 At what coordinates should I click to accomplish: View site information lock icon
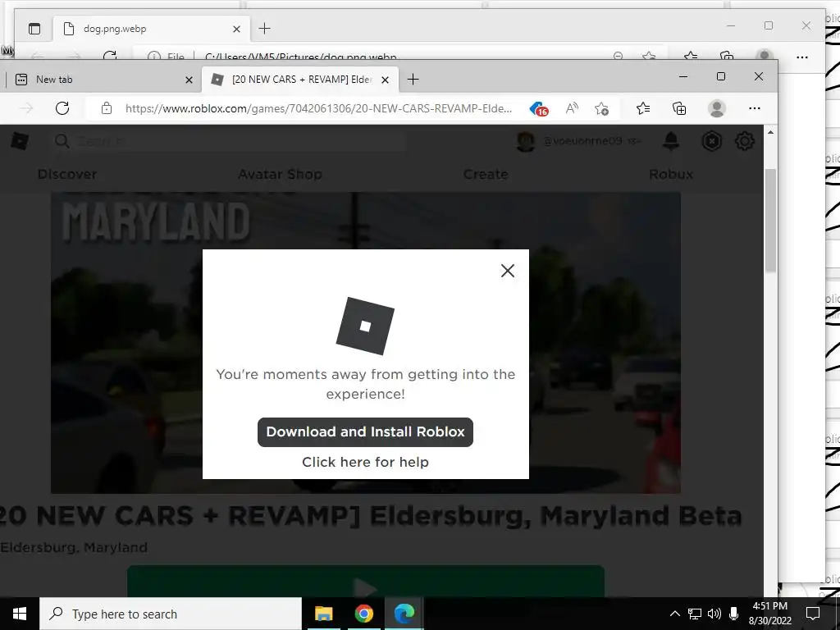pyautogui.click(x=107, y=108)
